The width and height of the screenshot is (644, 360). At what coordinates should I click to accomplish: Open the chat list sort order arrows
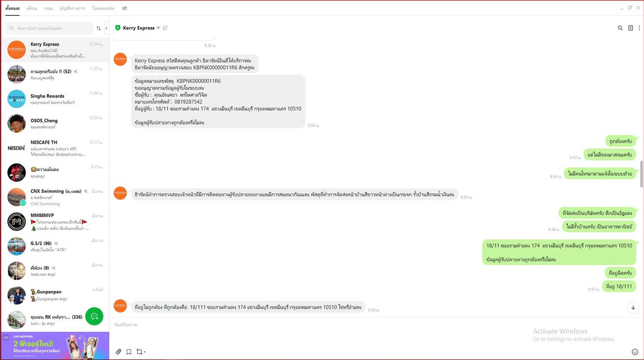point(99,29)
